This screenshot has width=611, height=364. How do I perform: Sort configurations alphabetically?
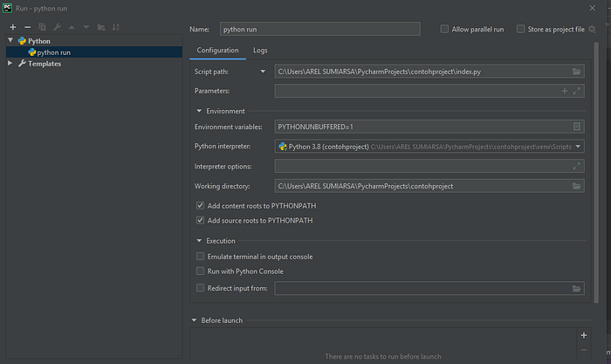pyautogui.click(x=116, y=27)
